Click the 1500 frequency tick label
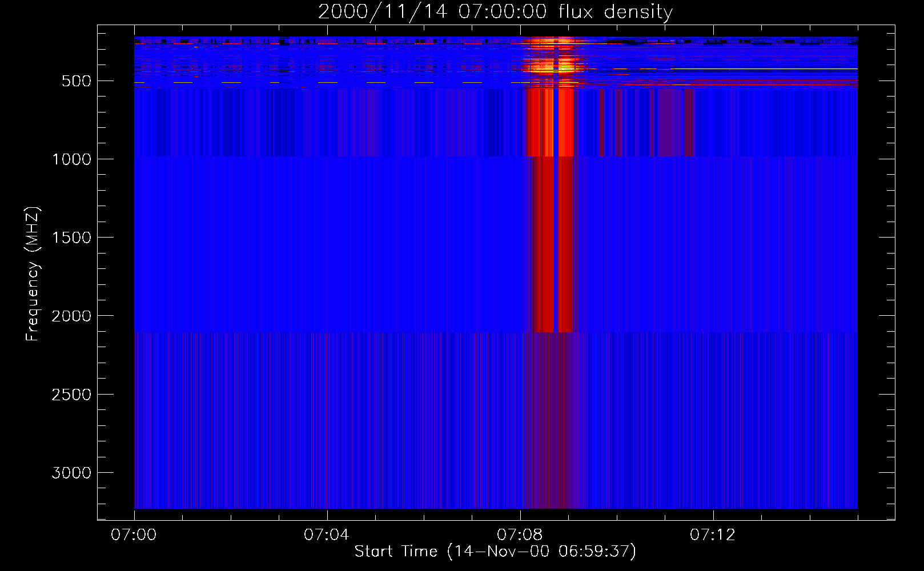Viewport: 924px width, 571px height. point(71,238)
